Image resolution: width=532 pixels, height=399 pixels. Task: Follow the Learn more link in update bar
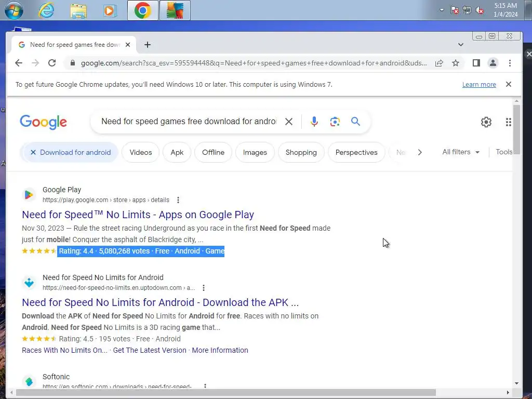479,85
